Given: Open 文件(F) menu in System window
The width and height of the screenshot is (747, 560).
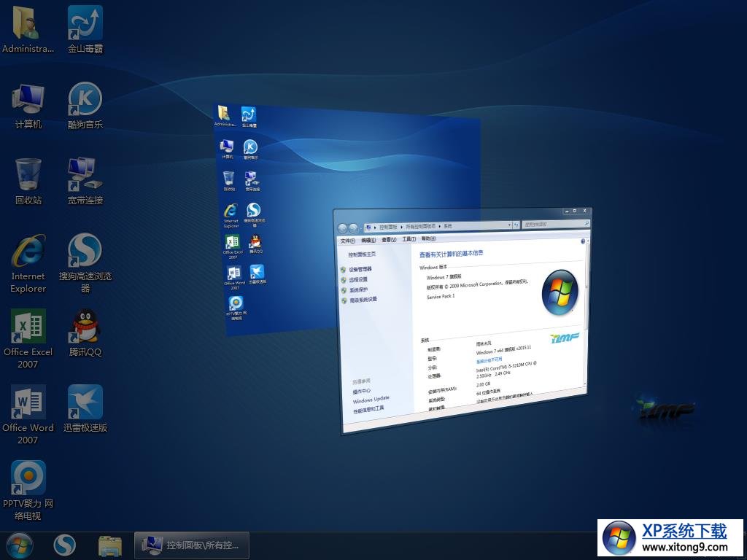Looking at the screenshot, I should click(348, 241).
